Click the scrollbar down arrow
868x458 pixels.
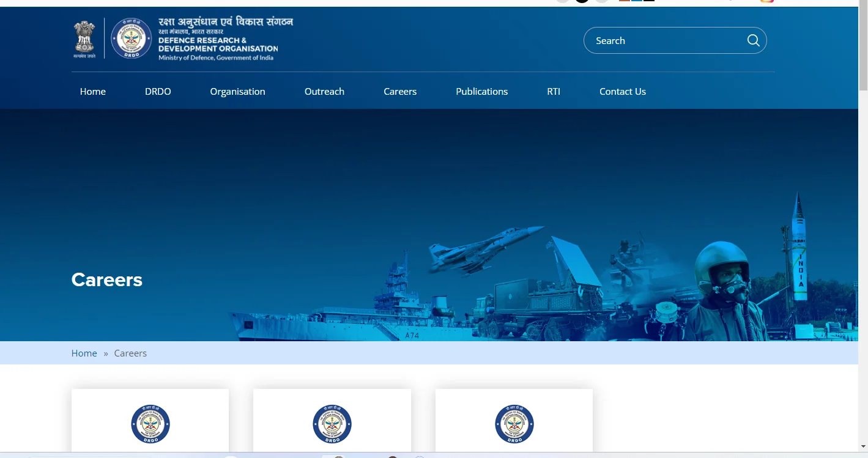point(863,446)
